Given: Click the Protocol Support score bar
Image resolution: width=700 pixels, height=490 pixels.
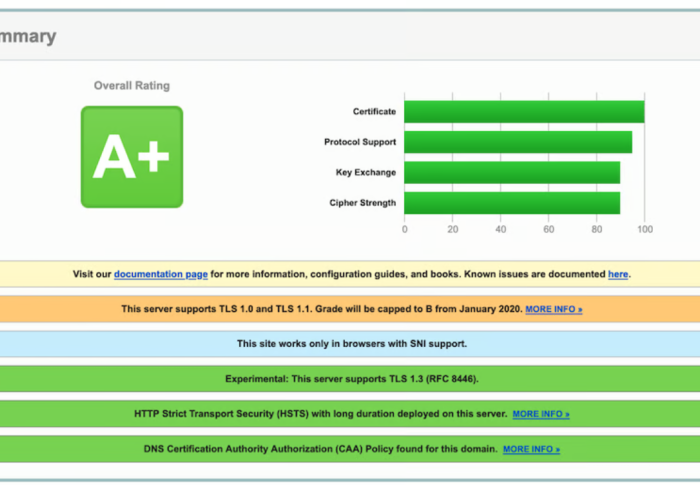Looking at the screenshot, I should tap(518, 142).
